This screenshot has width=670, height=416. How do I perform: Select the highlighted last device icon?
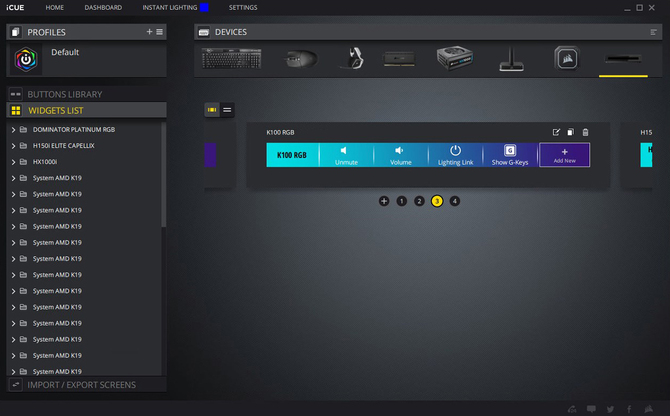pos(623,59)
